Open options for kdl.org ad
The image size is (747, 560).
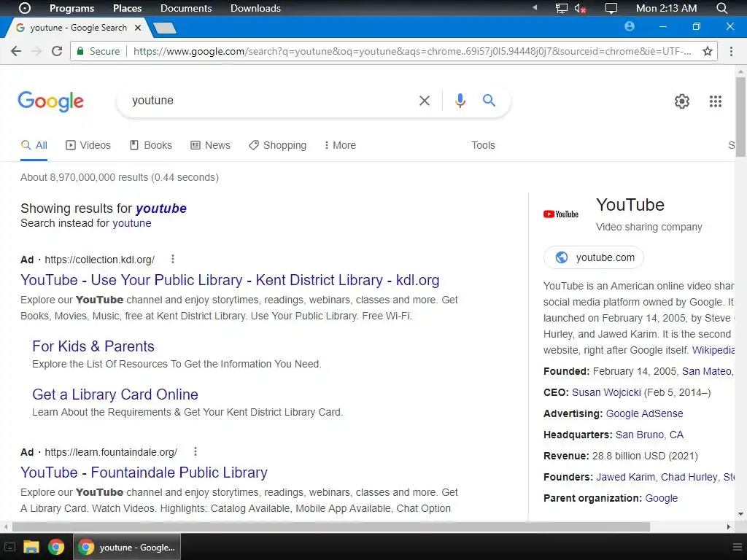[173, 259]
